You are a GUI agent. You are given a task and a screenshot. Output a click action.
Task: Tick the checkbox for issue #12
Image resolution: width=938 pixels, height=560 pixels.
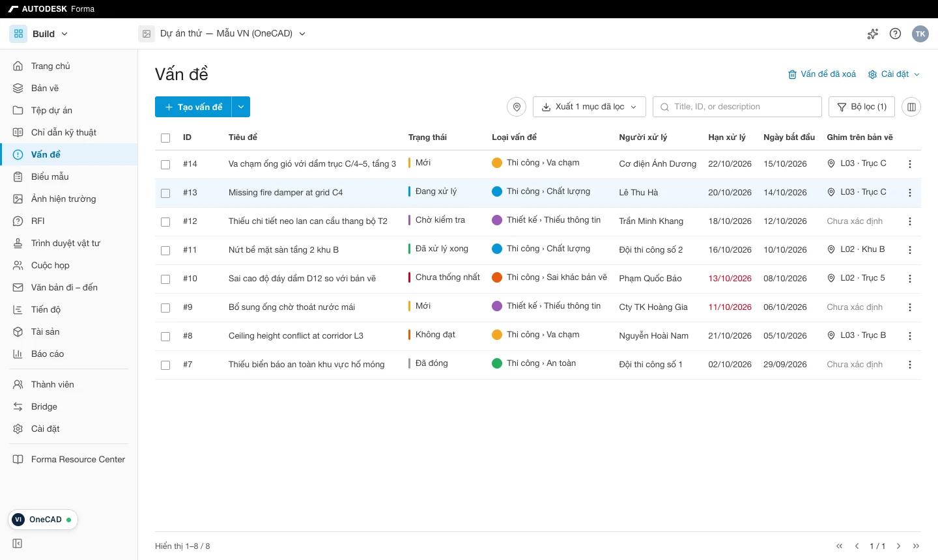click(165, 222)
